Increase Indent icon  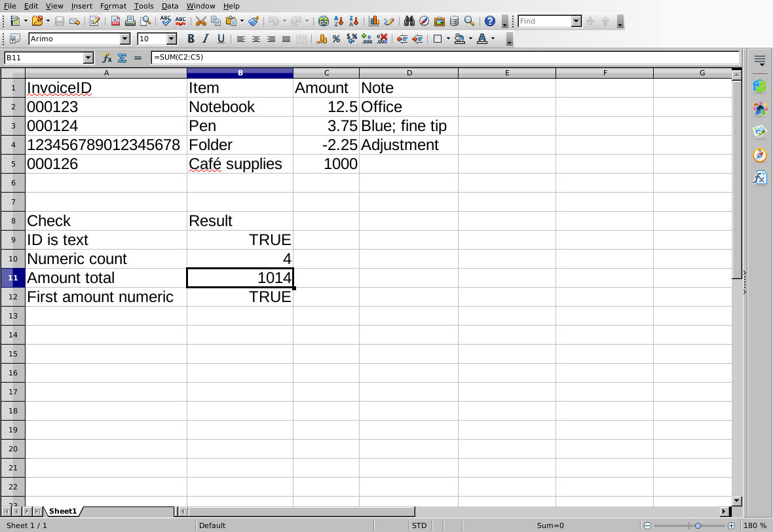click(417, 39)
